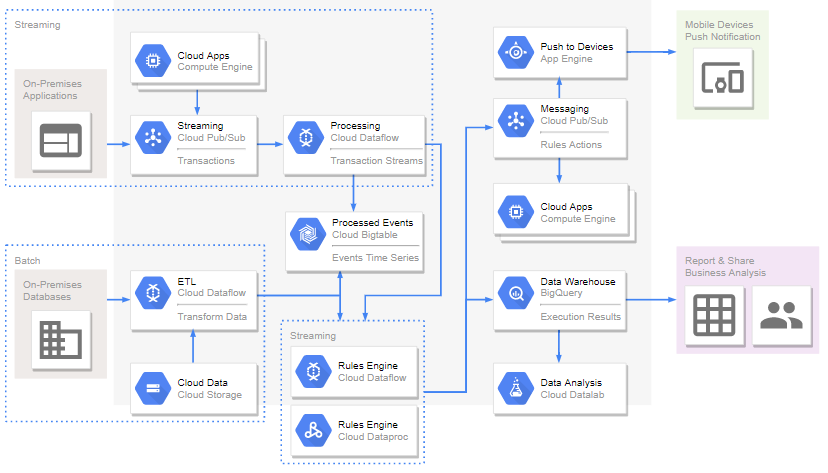The width and height of the screenshot is (828, 473).
Task: Click the Compute Engine icon beside Cloud Apps in Streaming
Action: [153, 61]
